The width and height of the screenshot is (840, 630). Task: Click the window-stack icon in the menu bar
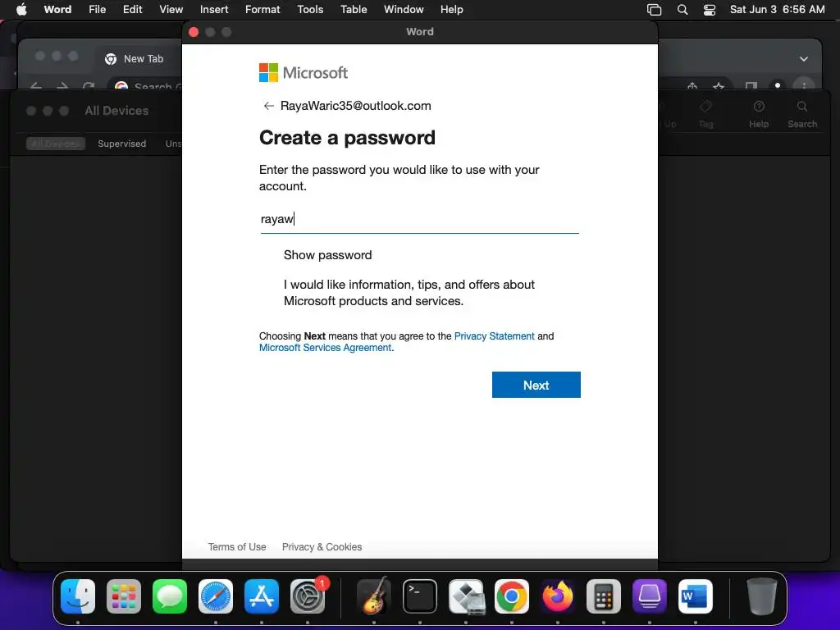654,10
